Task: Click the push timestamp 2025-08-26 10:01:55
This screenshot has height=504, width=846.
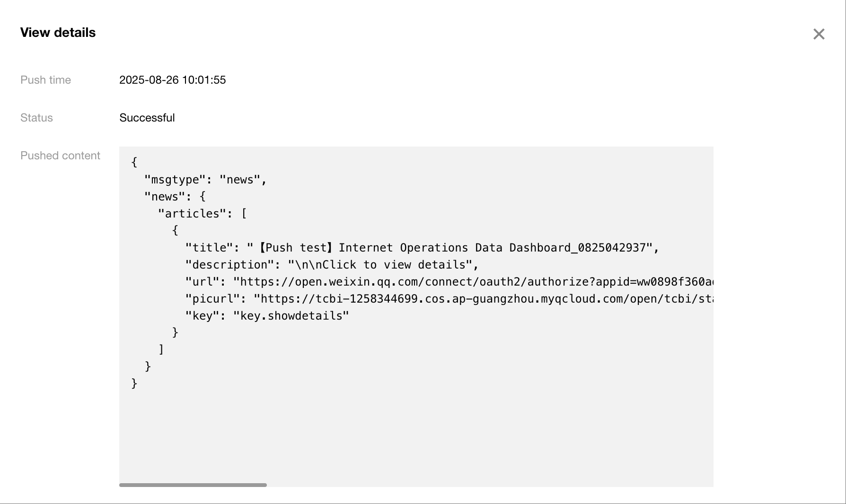Action: tap(172, 80)
